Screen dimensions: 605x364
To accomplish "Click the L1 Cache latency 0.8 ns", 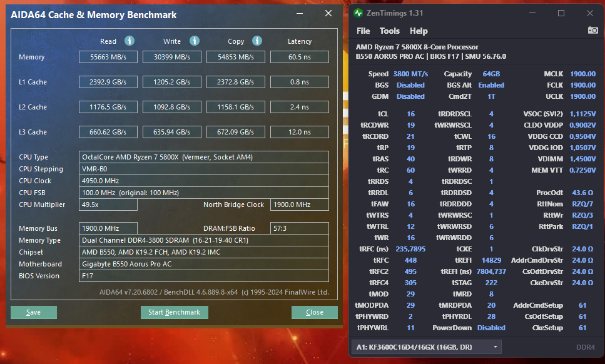I will tap(300, 82).
